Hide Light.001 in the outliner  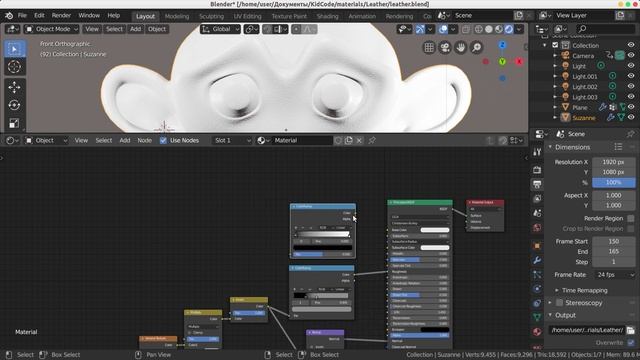(x=631, y=76)
